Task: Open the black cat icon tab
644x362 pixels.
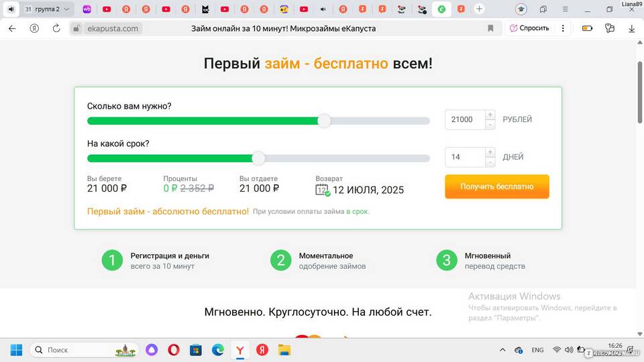Action: [x=205, y=9]
